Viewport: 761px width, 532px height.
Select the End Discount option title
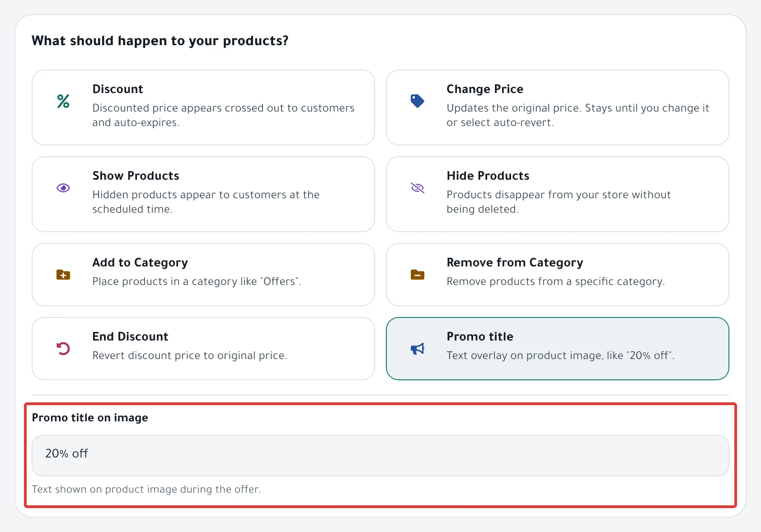point(130,336)
